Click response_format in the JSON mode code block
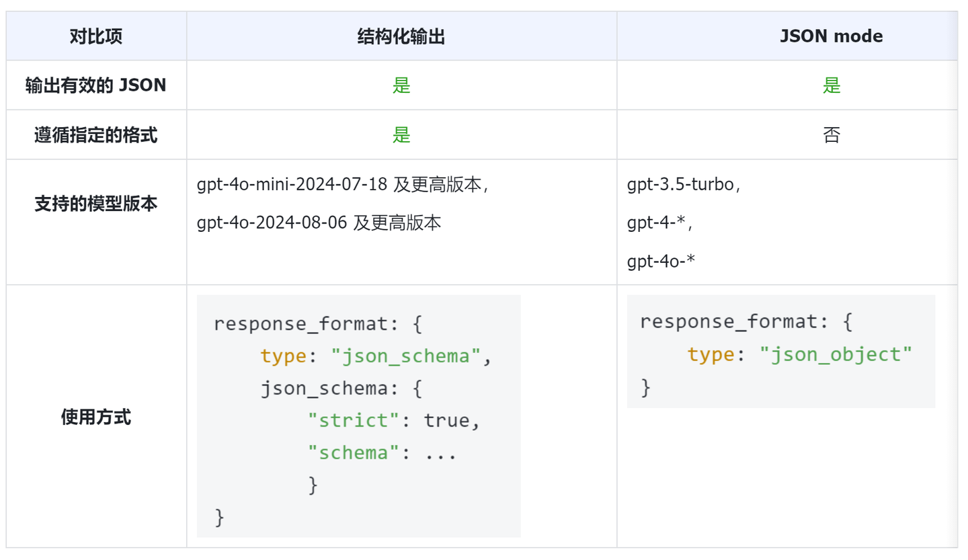The image size is (968, 560). click(x=726, y=321)
